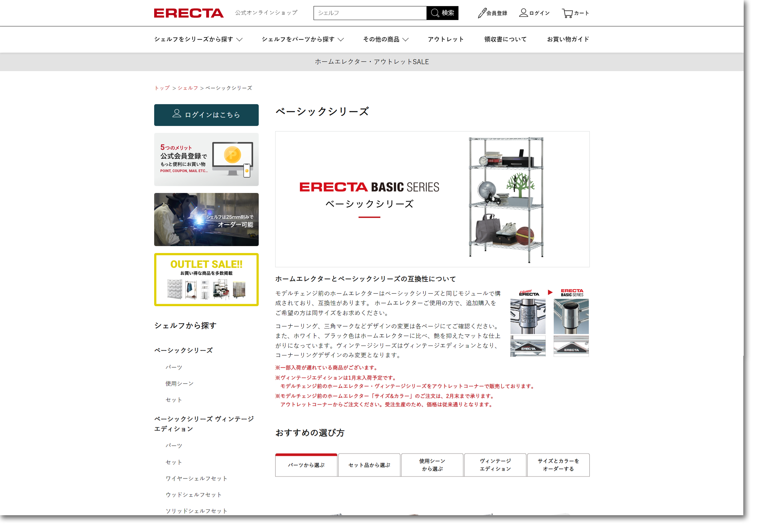The height and width of the screenshot is (532, 768).
Task: Click the 公式会員登録 benefits banner
Action: coord(206,159)
